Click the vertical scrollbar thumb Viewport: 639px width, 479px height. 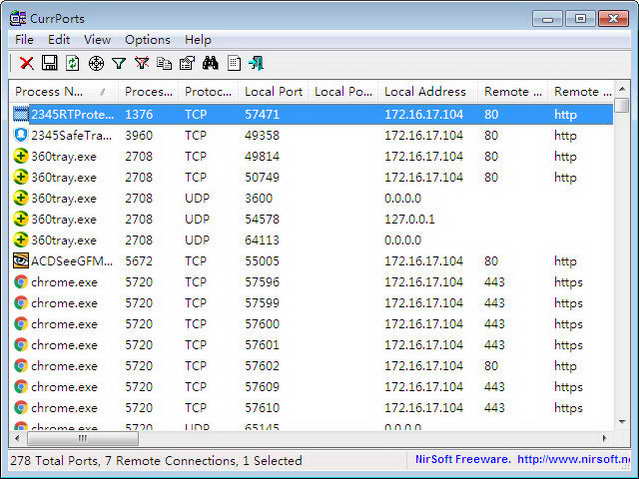622,105
